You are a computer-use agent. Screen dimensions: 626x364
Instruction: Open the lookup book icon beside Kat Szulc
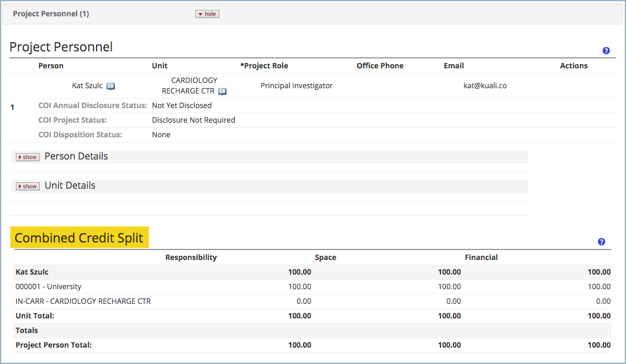coord(111,85)
